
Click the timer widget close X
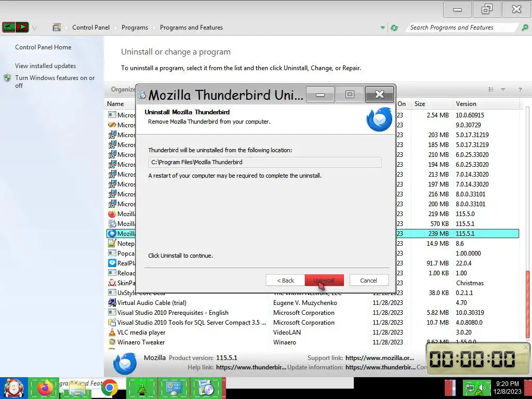tap(526, 347)
